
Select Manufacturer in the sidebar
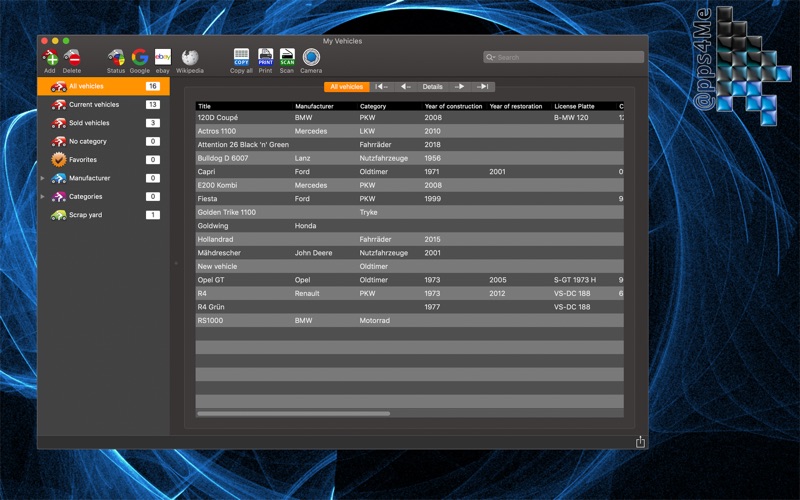[104, 178]
